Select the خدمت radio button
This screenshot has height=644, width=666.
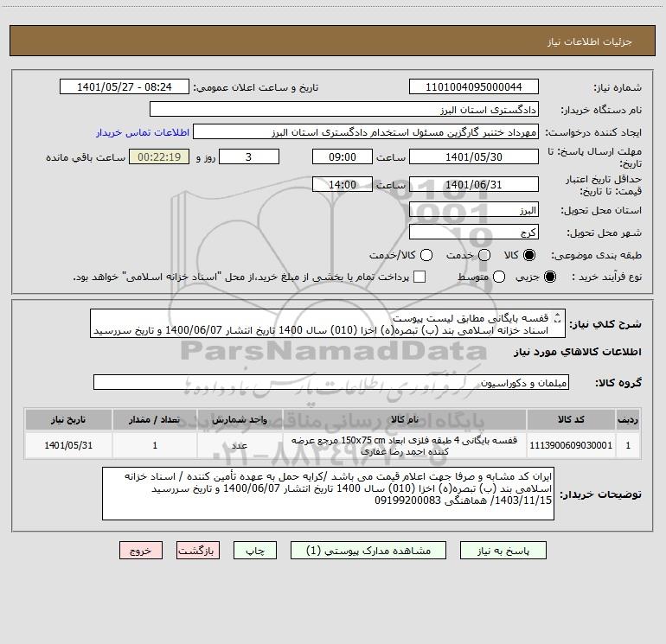484,255
